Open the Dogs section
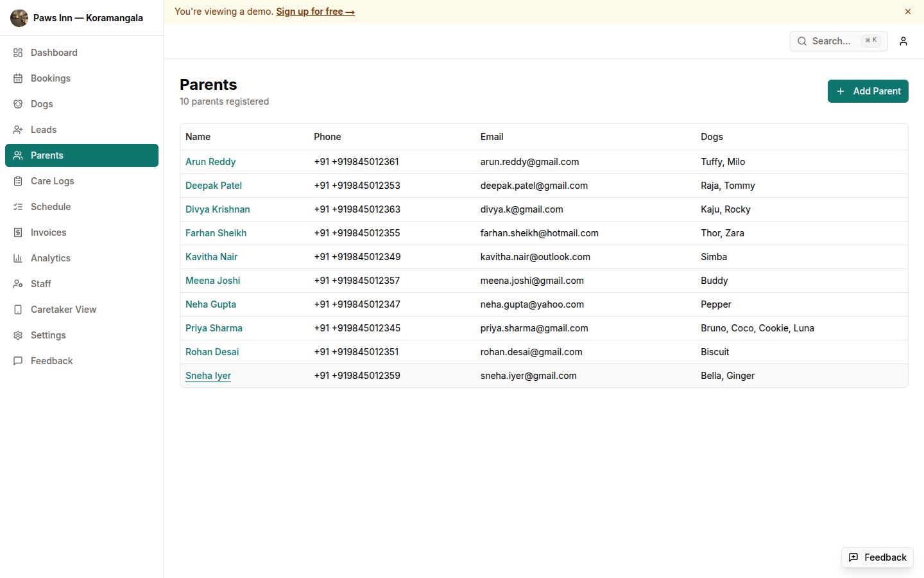 [43, 103]
